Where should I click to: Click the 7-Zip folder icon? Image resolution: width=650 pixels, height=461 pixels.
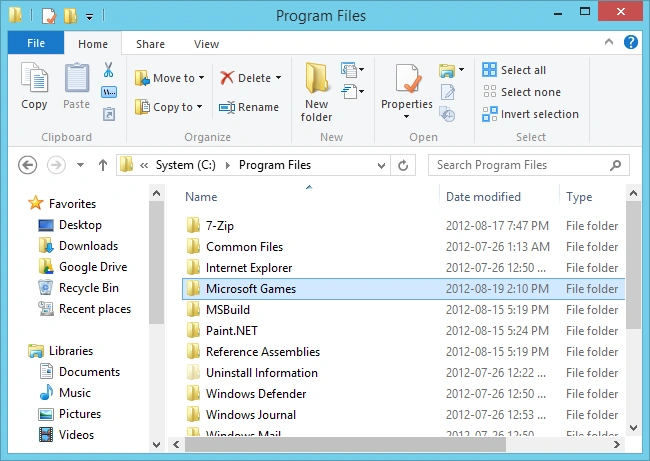click(x=193, y=226)
